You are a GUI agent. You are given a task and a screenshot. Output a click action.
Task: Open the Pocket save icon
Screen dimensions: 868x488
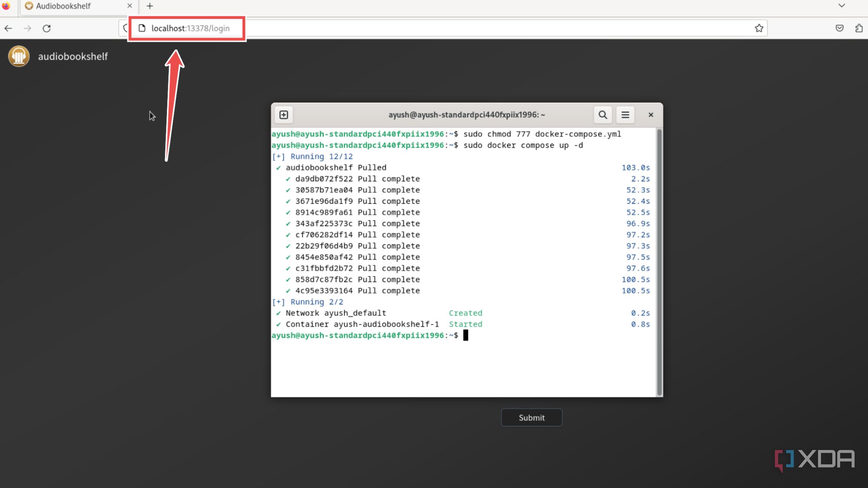[x=839, y=28]
